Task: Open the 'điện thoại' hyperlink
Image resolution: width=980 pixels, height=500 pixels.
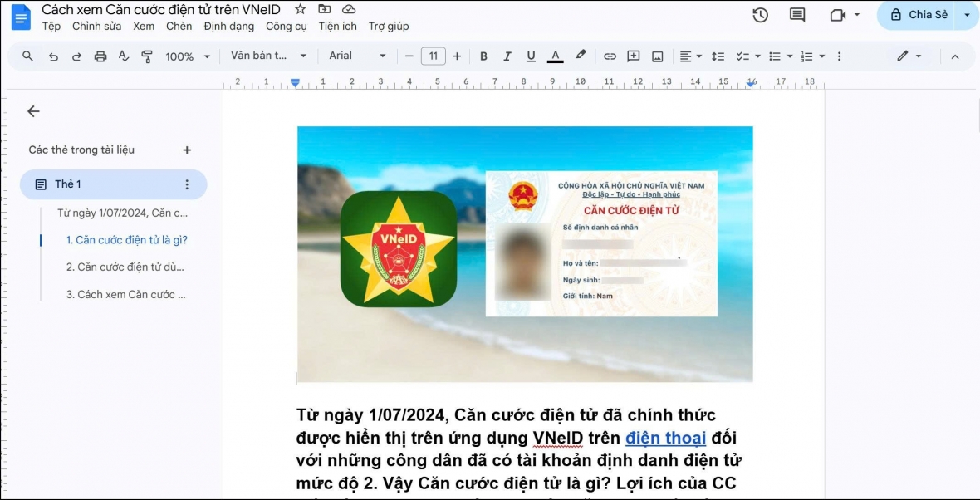Action: [665, 439]
